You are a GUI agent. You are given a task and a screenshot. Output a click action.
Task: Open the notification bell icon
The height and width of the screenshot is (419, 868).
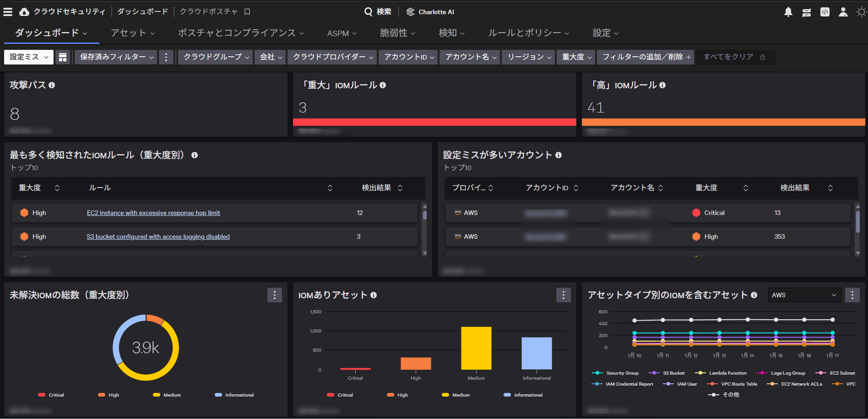(x=788, y=12)
